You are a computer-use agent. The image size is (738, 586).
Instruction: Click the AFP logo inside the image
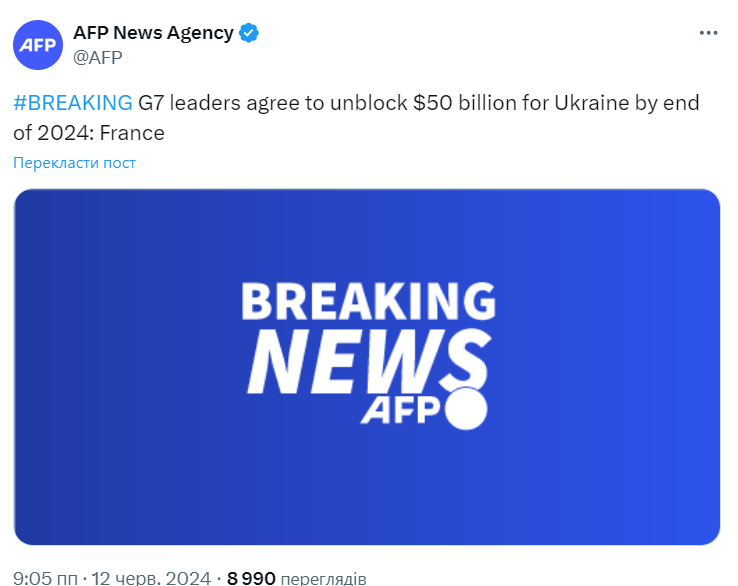[424, 409]
